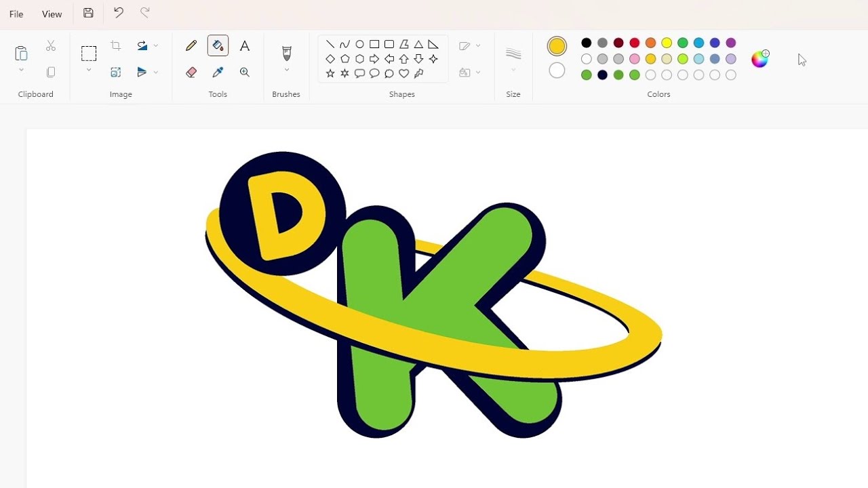
Task: Choose the bright red color swatch
Action: point(635,43)
